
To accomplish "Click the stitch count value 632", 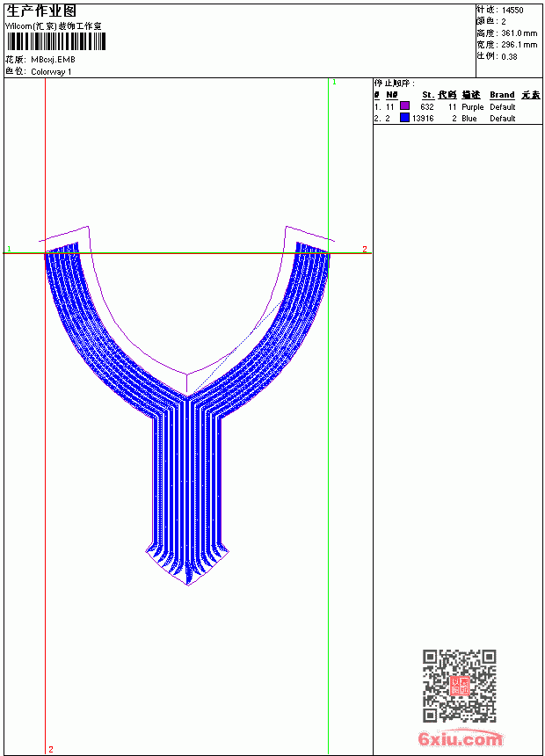I will [427, 106].
